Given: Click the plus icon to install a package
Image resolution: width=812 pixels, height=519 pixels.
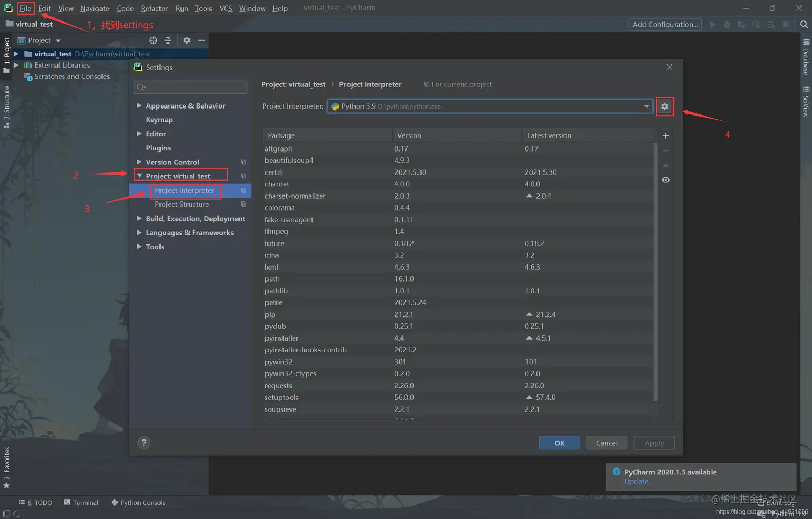Looking at the screenshot, I should [665, 136].
